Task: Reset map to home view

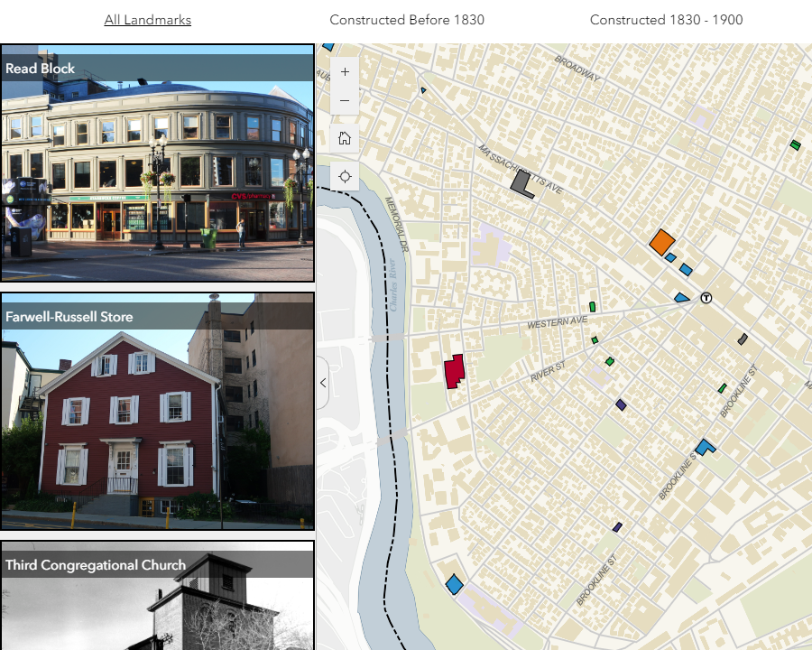Action: click(345, 138)
